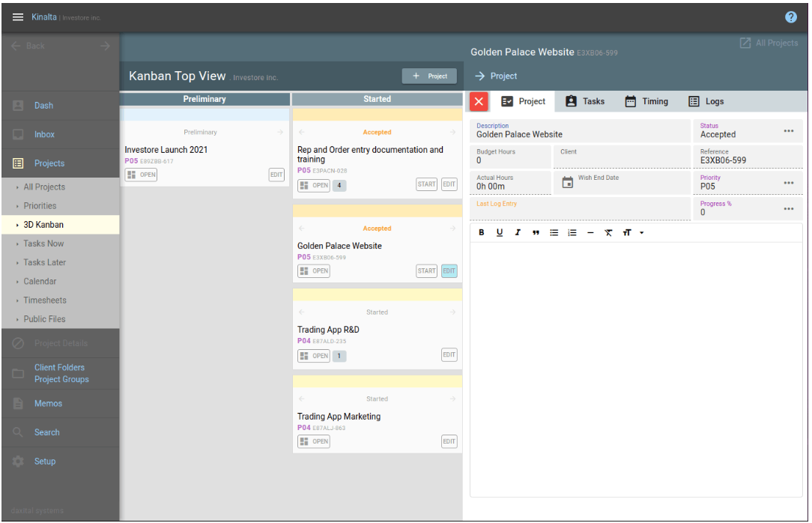The image size is (812, 523).
Task: Toggle underline formatting in the editor
Action: [x=500, y=232]
